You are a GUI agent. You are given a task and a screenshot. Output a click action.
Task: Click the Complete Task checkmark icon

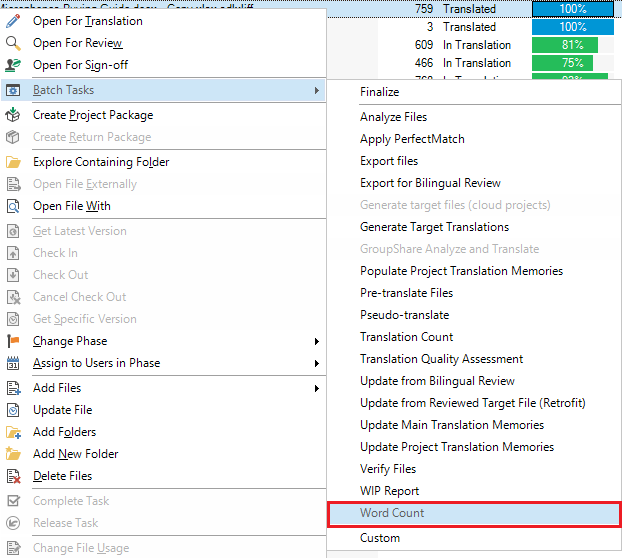13,501
